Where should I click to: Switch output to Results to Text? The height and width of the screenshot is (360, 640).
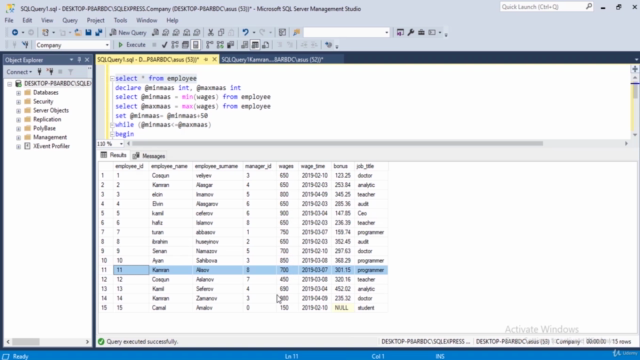[244, 45]
